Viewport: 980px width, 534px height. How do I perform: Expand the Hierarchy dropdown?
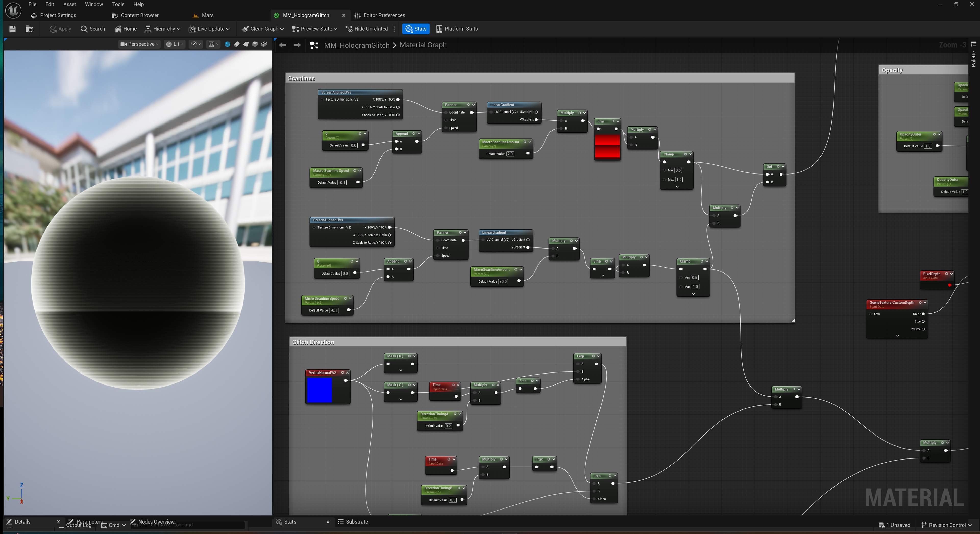click(x=163, y=29)
